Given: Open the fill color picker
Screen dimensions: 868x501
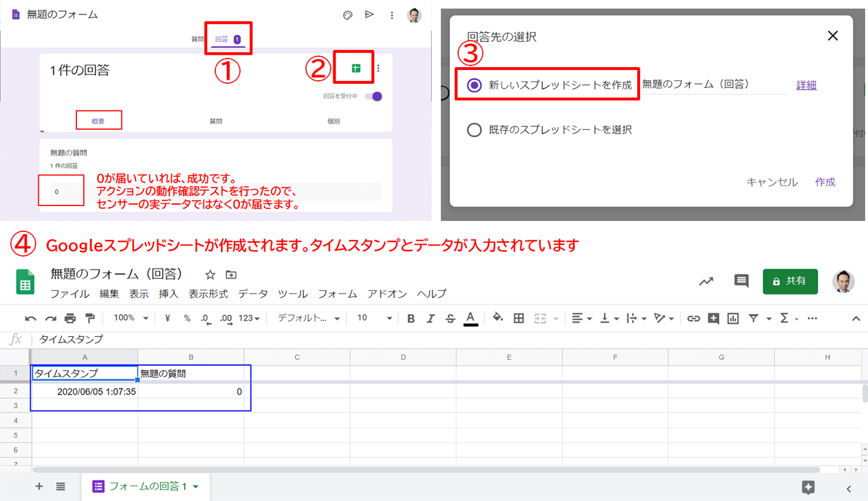Looking at the screenshot, I should (x=498, y=318).
